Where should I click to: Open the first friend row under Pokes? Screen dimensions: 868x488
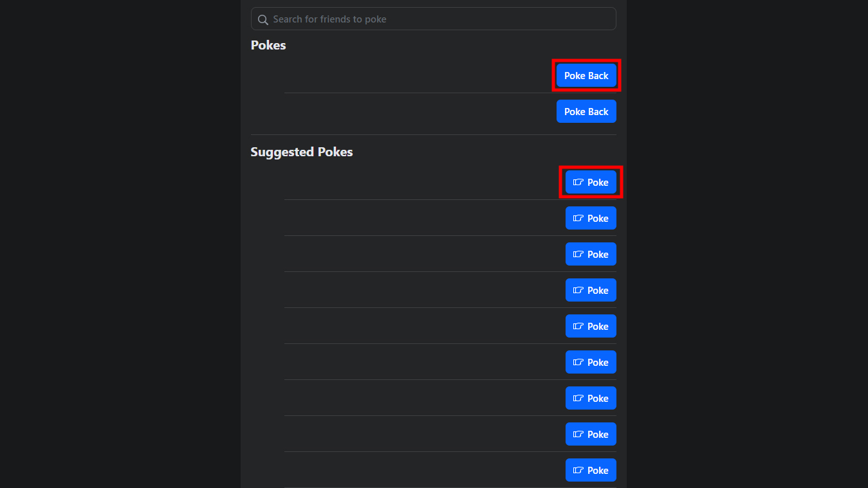(412, 76)
